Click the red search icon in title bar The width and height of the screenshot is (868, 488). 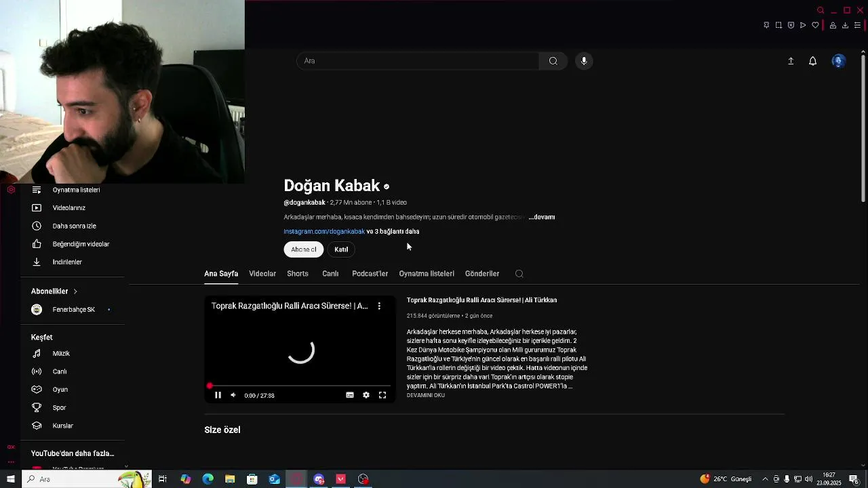(821, 10)
